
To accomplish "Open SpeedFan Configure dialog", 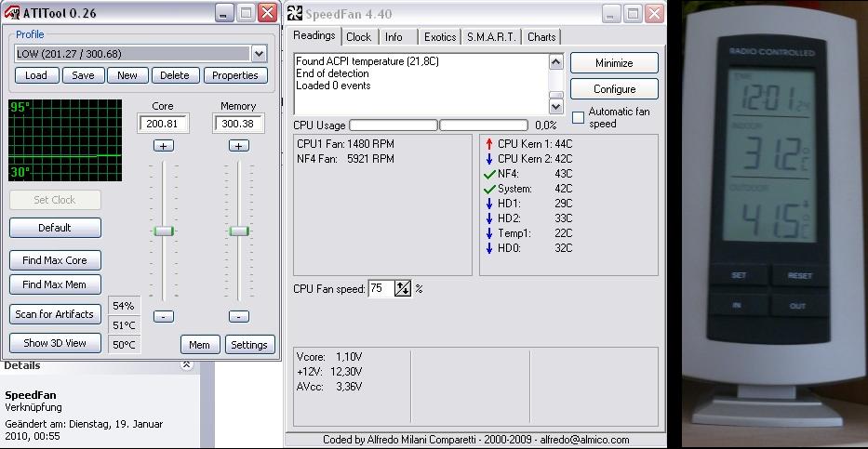I will pos(614,89).
